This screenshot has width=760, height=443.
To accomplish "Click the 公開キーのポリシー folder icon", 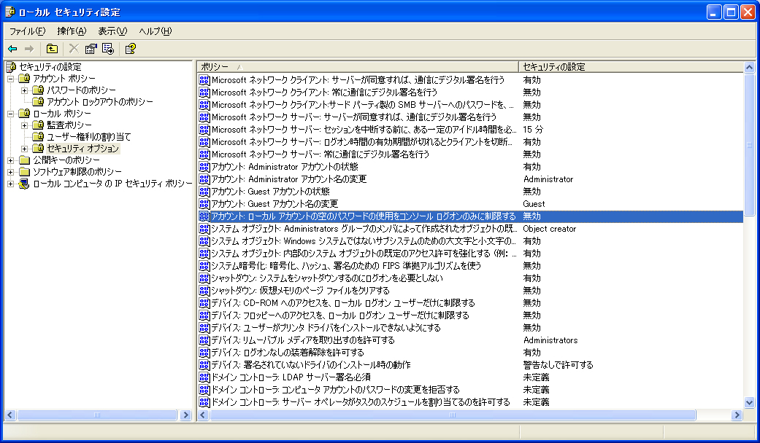I will (x=24, y=160).
